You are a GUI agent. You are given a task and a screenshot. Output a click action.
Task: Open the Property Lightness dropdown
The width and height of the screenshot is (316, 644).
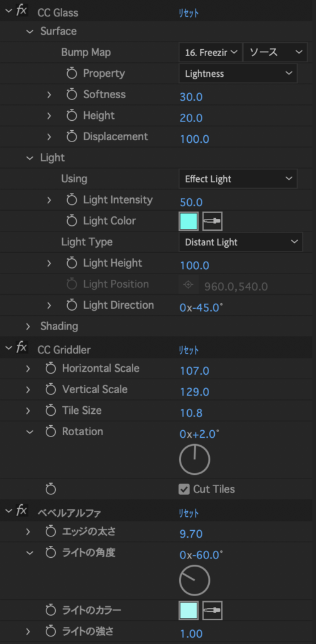(x=238, y=74)
